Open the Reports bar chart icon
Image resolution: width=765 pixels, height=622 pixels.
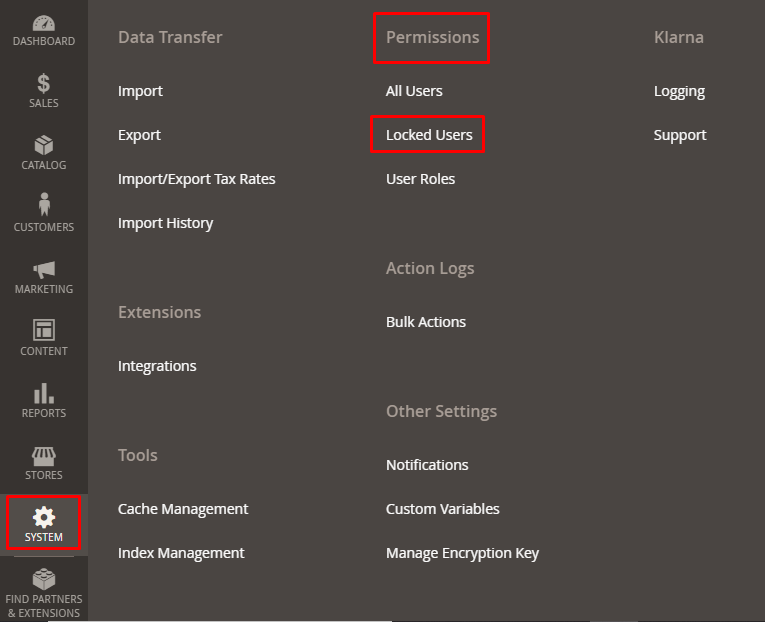(x=44, y=392)
